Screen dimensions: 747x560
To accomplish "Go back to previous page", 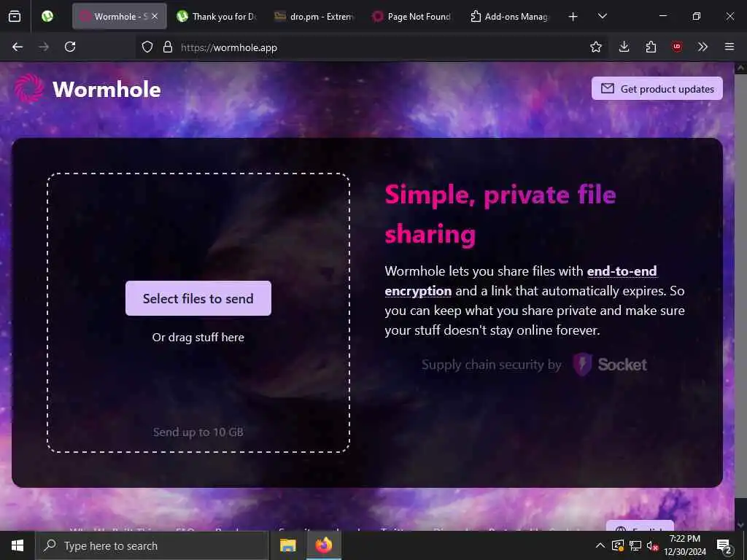I will pos(18,47).
